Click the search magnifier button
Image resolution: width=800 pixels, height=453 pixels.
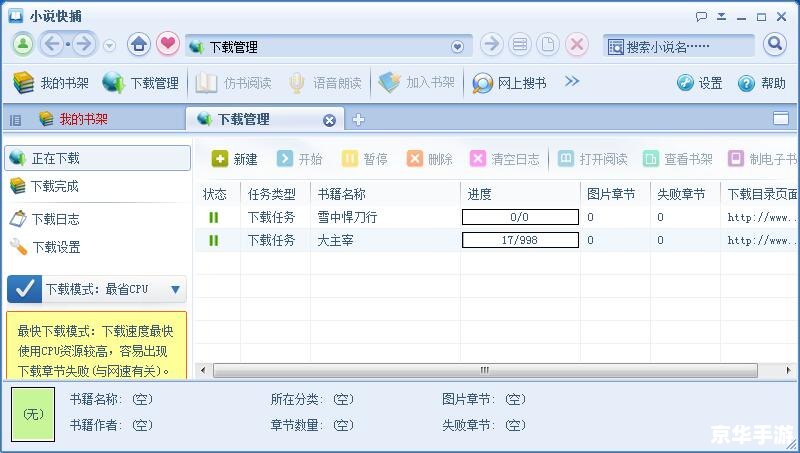coord(775,45)
